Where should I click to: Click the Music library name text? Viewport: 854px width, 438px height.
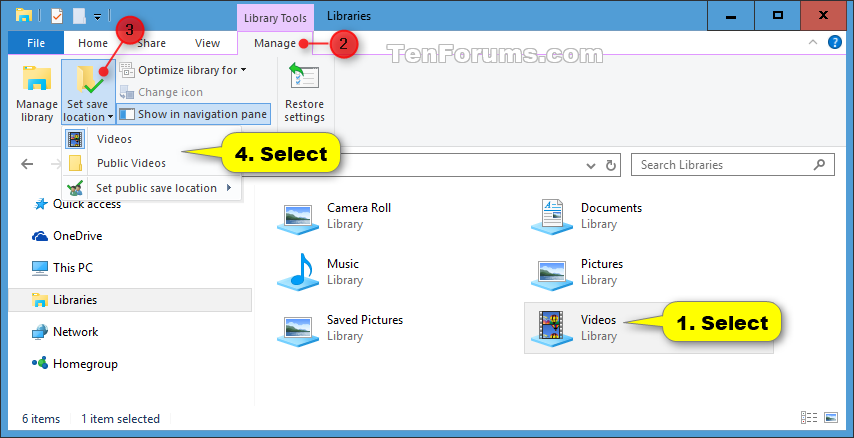[343, 264]
